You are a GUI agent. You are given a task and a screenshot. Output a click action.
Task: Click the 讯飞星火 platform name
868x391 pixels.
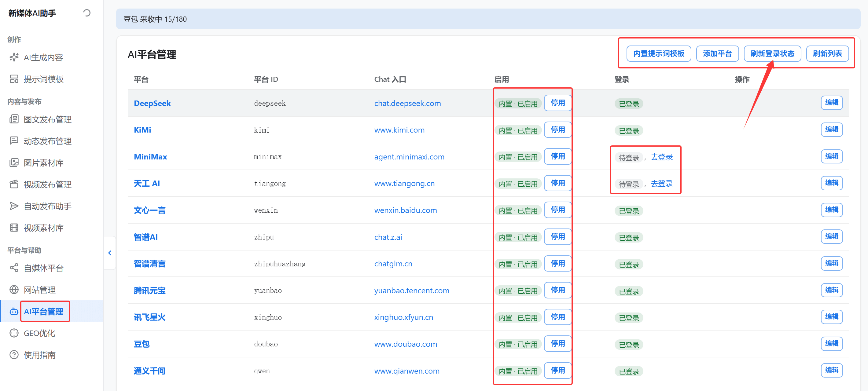(150, 317)
